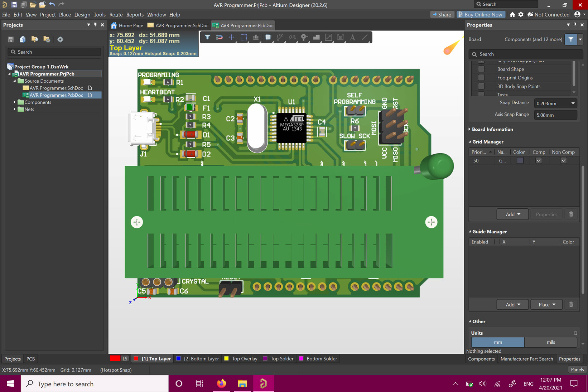Switch units to mm
This screenshot has width=588, height=392.
coord(498,342)
